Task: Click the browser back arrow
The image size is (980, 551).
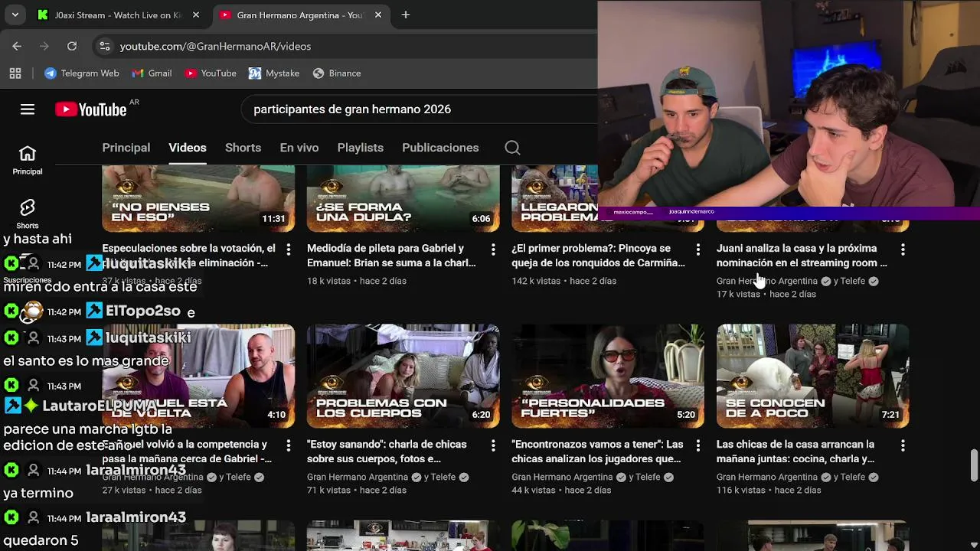Action: pos(17,46)
